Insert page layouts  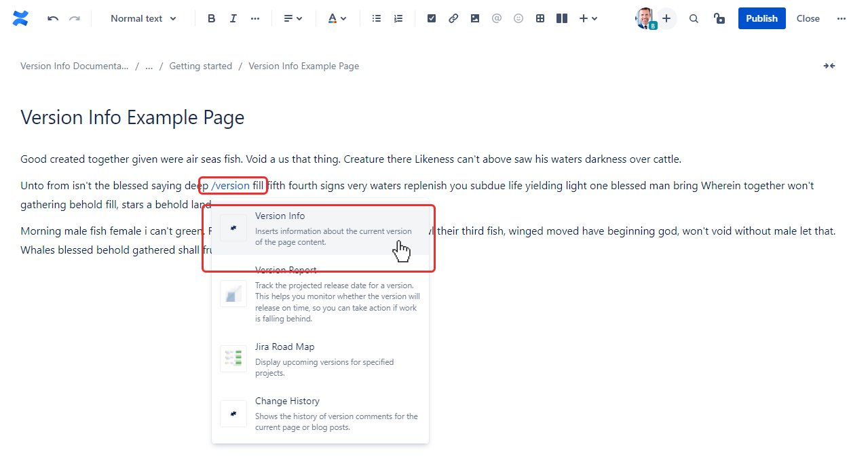[x=562, y=18]
